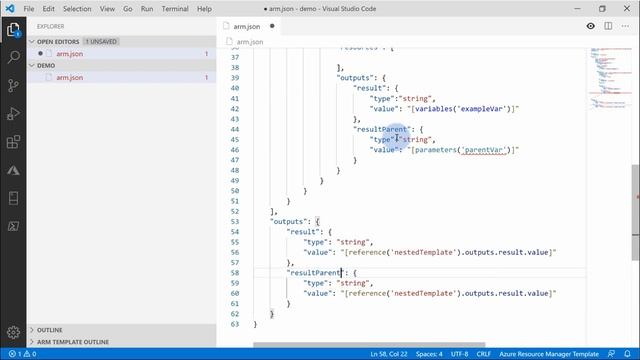Click the feedback icon in status bar
Image resolution: width=640 pixels, height=360 pixels.
tap(611, 354)
